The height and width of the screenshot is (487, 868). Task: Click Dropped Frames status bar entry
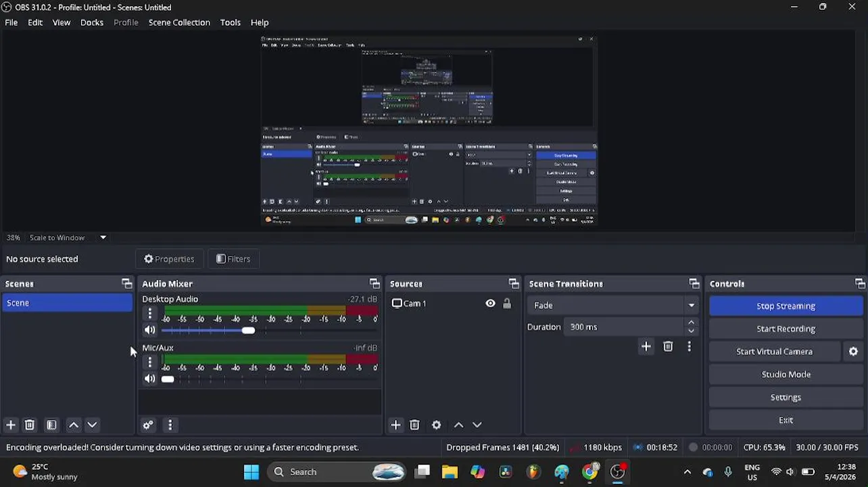coord(503,447)
